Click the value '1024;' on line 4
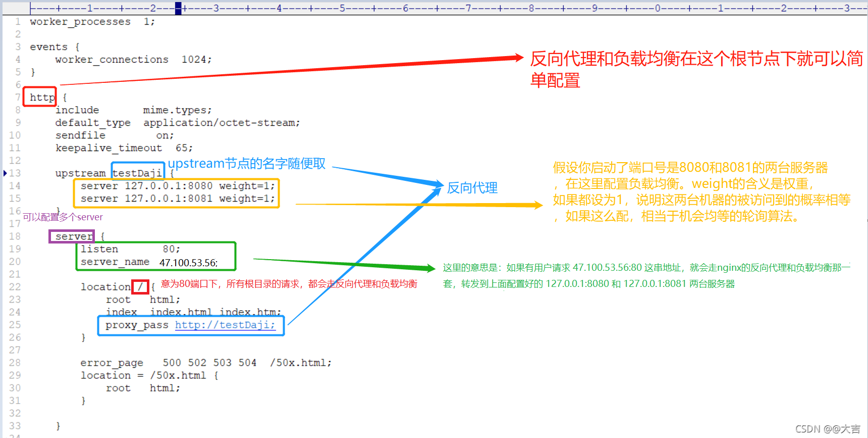 197,60
